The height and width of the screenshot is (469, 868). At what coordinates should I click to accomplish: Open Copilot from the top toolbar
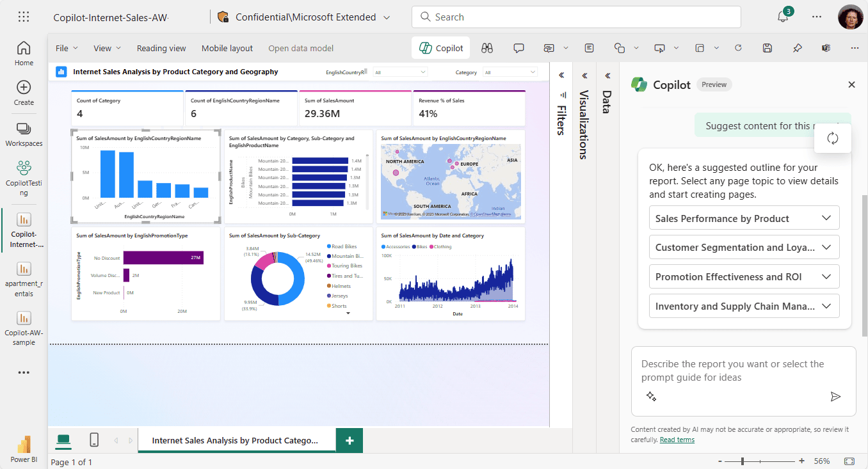tap(440, 47)
